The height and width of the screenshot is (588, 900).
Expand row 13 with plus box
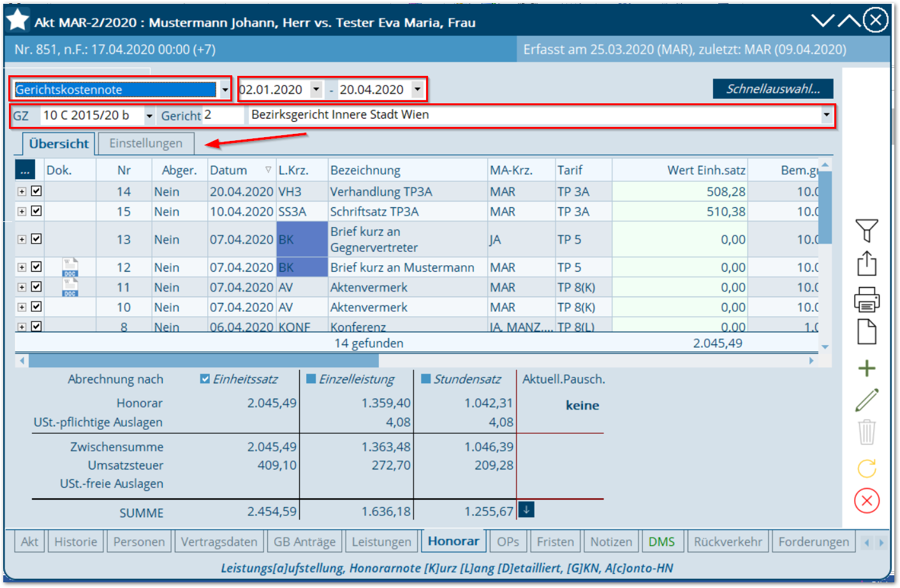[x=22, y=239]
